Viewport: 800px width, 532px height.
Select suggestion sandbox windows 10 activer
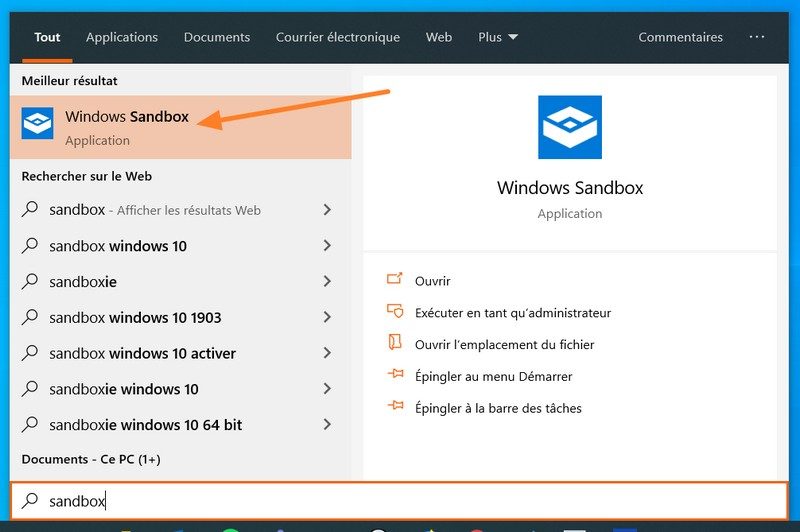142,353
